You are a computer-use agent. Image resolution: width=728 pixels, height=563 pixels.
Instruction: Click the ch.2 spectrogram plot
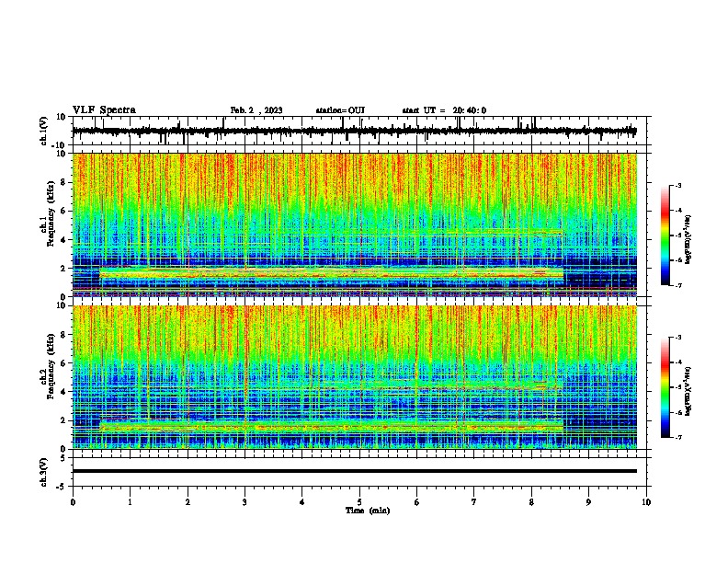[355, 377]
